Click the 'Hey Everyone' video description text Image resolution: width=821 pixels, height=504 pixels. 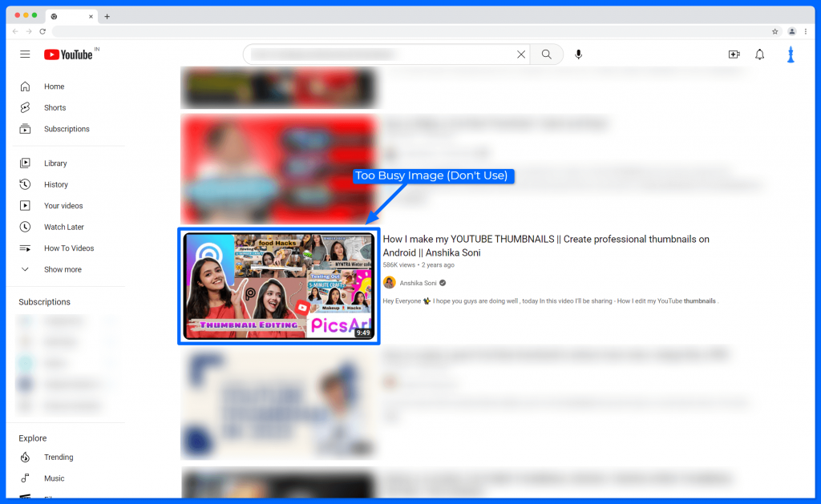coord(550,301)
